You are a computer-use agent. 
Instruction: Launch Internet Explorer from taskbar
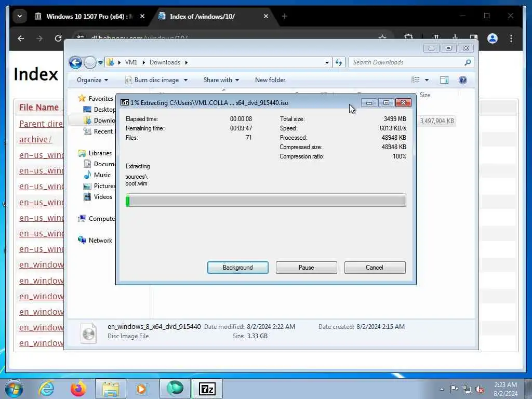[46, 389]
